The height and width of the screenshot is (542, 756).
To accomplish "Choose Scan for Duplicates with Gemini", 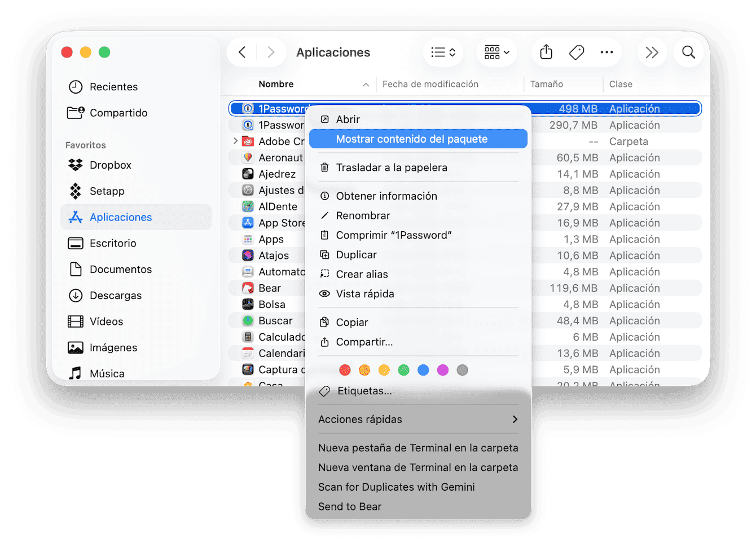I will coord(418,487).
